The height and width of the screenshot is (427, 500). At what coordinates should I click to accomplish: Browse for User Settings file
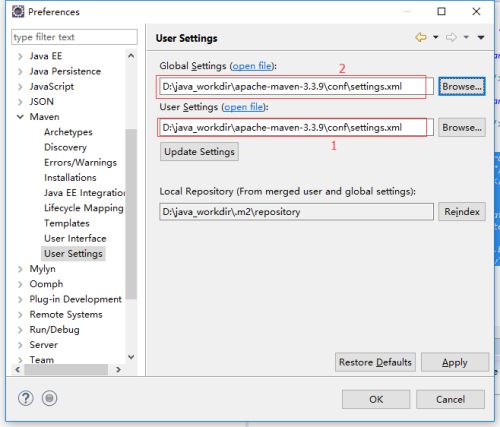[x=462, y=128]
